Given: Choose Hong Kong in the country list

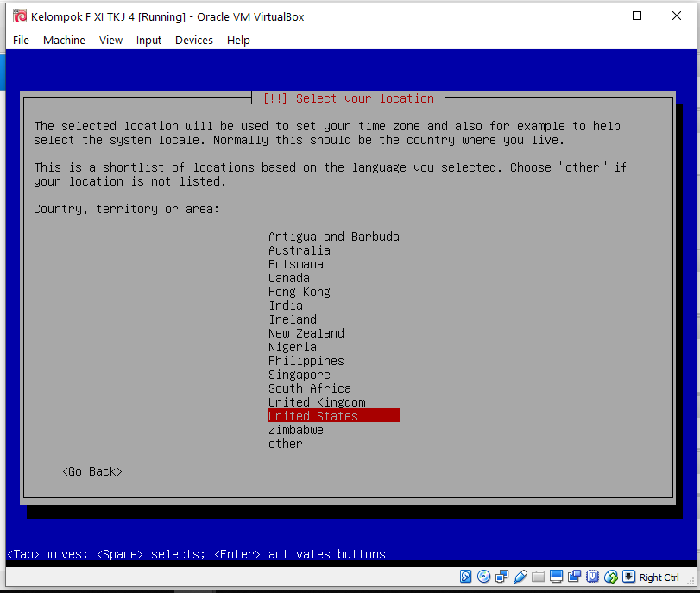Looking at the screenshot, I should [x=300, y=292].
